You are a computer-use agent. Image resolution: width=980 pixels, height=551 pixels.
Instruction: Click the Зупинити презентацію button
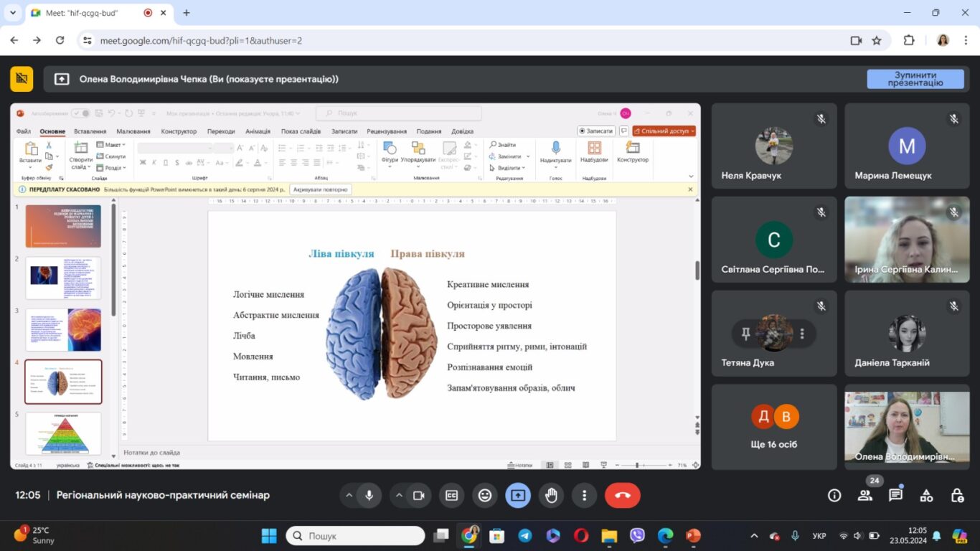pos(915,79)
